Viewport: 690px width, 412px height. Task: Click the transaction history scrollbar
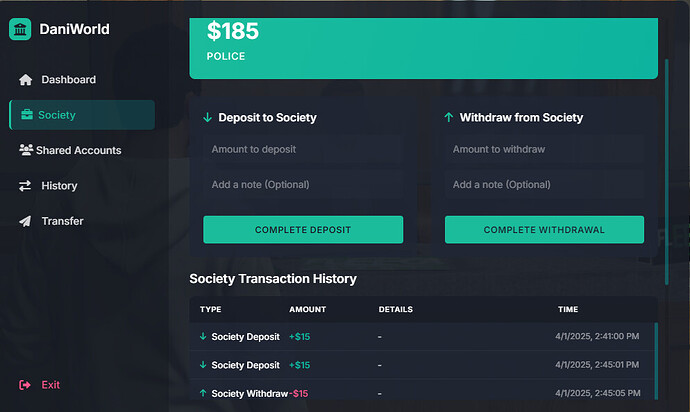656,361
